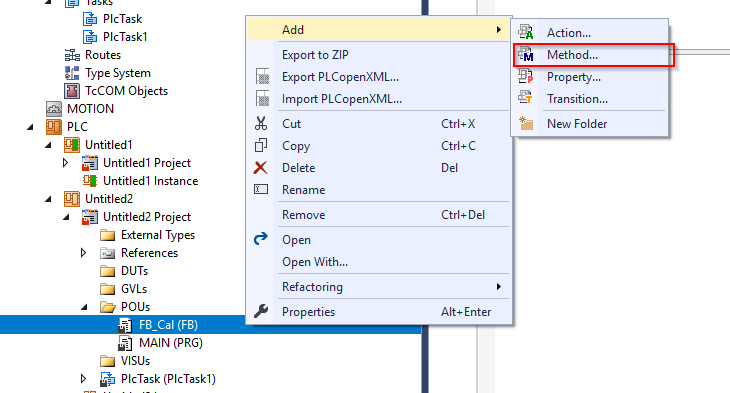Click the Copy pages icon

[x=261, y=145]
